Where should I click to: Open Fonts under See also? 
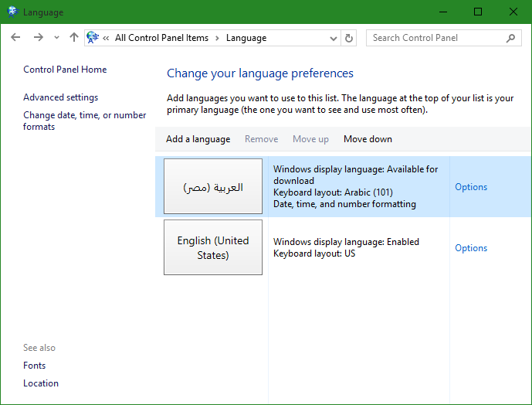point(34,366)
